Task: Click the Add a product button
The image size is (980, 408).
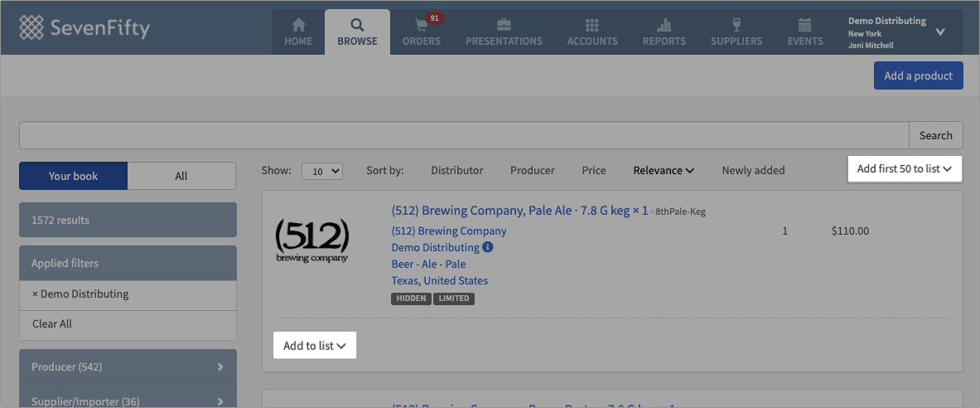Action: tap(918, 75)
